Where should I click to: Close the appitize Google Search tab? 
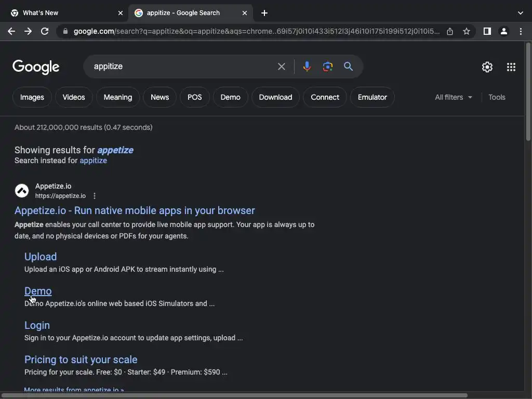point(245,13)
